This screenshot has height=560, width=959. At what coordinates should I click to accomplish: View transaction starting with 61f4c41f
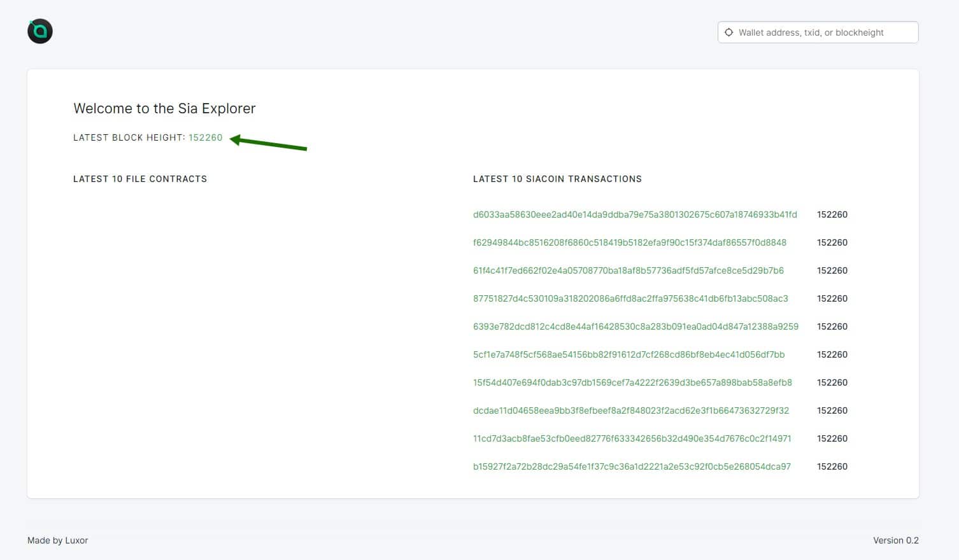(629, 270)
